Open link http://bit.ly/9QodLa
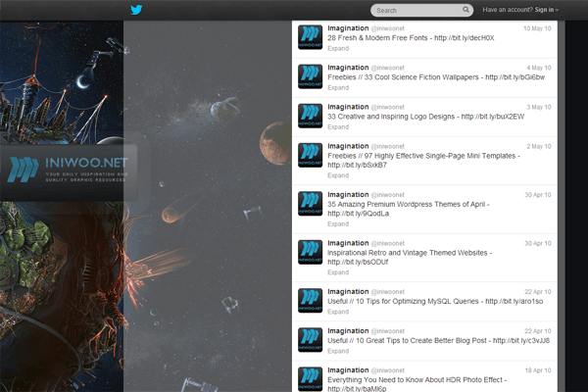 pos(358,214)
